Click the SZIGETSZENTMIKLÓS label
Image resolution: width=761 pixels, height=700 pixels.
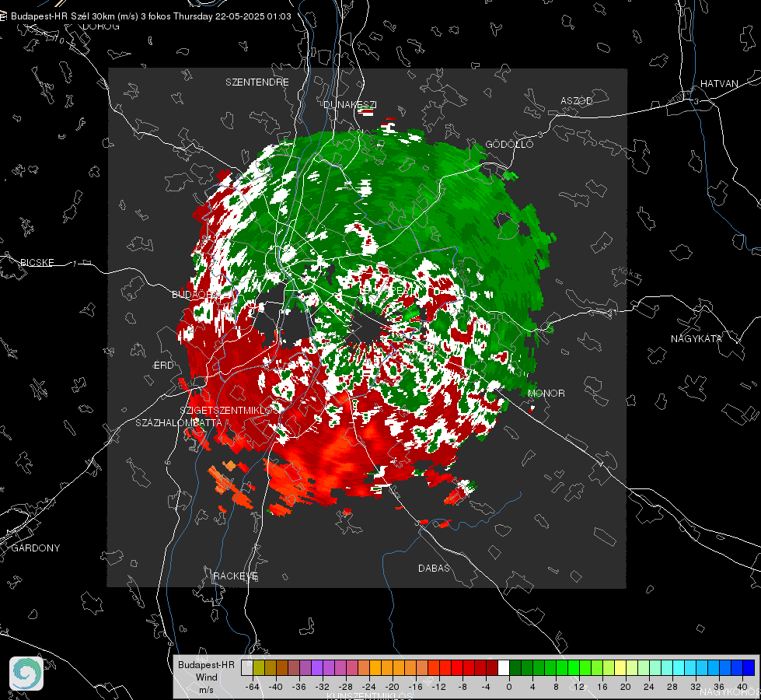(227, 411)
